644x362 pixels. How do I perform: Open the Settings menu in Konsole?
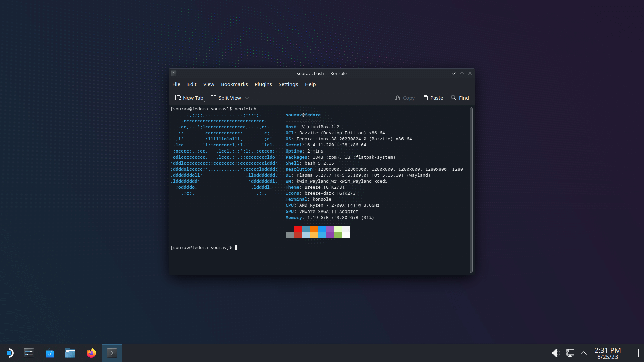pyautogui.click(x=288, y=84)
